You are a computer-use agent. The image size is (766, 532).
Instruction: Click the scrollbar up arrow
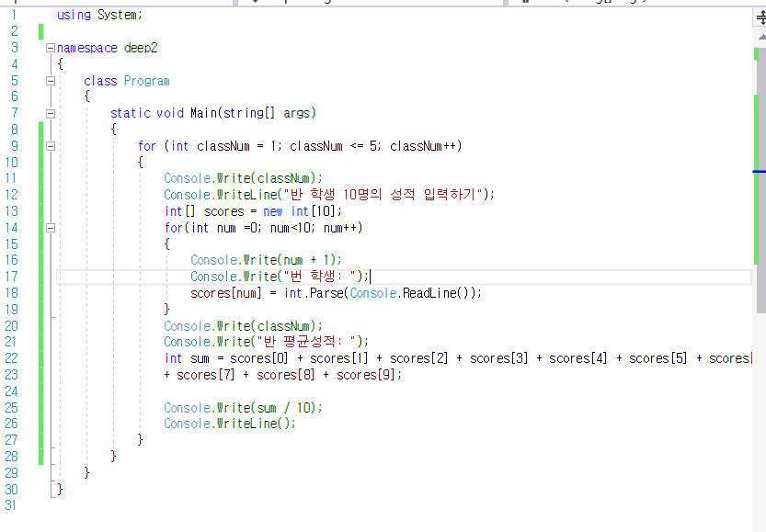[x=761, y=37]
